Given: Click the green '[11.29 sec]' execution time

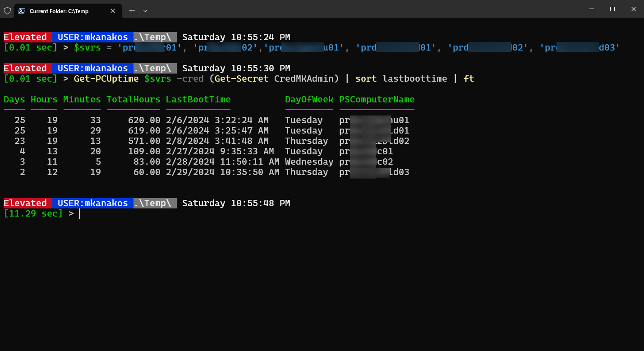Looking at the screenshot, I should [33, 213].
